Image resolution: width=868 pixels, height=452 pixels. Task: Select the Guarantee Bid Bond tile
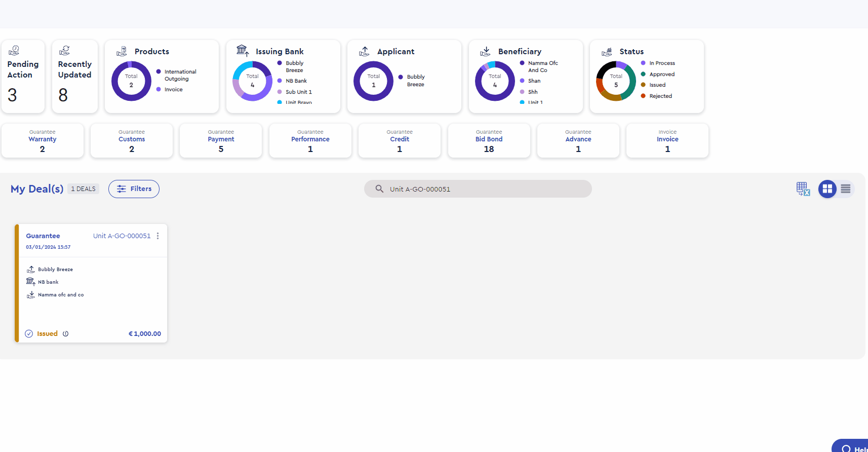(x=489, y=140)
